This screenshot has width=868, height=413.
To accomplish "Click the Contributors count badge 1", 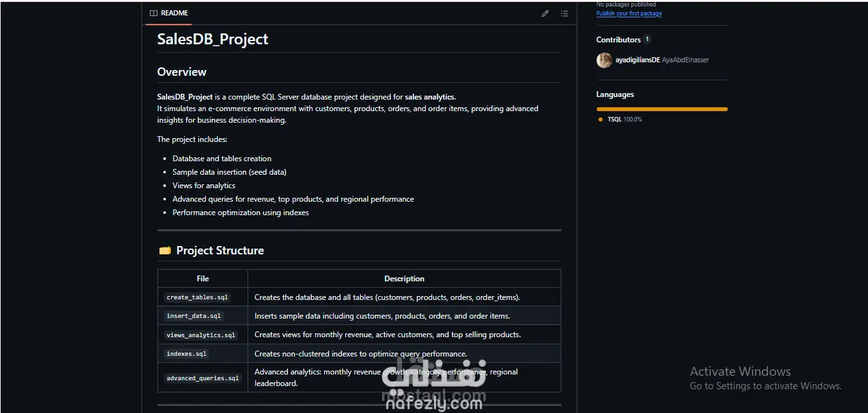I will [647, 39].
